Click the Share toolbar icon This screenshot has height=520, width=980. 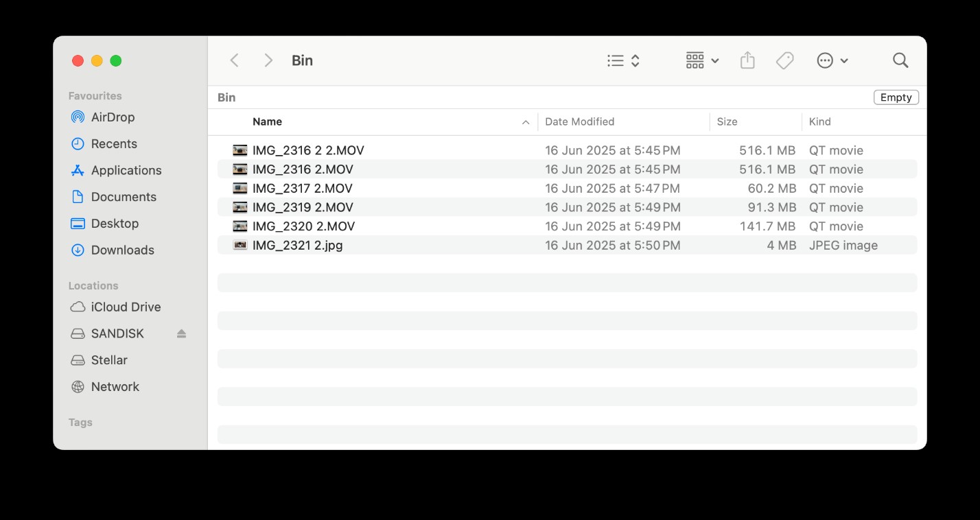(x=747, y=60)
